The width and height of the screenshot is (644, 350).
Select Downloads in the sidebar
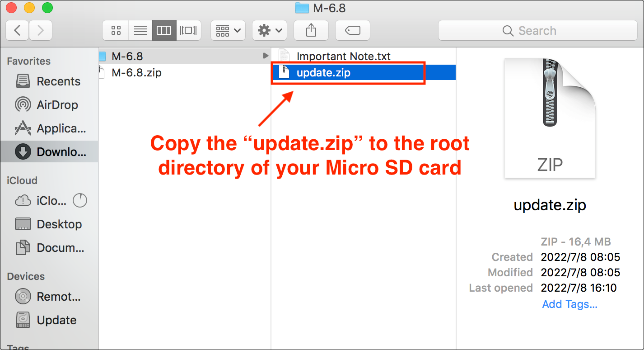coord(49,152)
